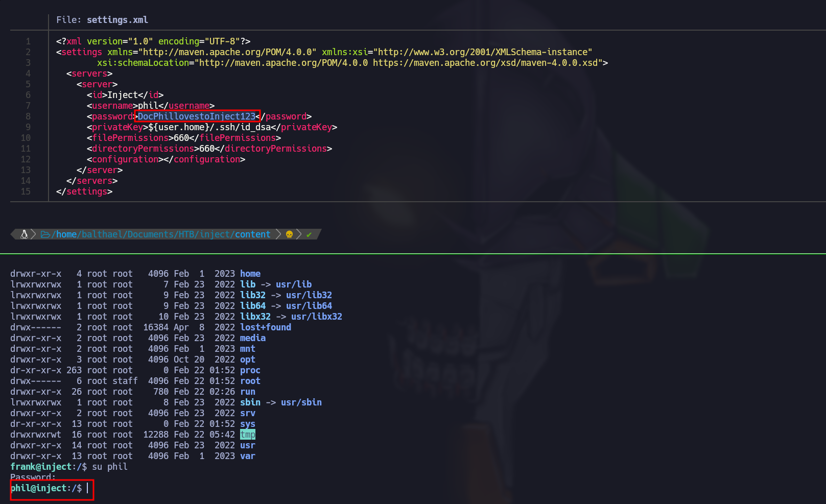The image size is (826, 504).
Task: Open the www.w3.org XMLSchema-instance URL
Action: click(482, 52)
